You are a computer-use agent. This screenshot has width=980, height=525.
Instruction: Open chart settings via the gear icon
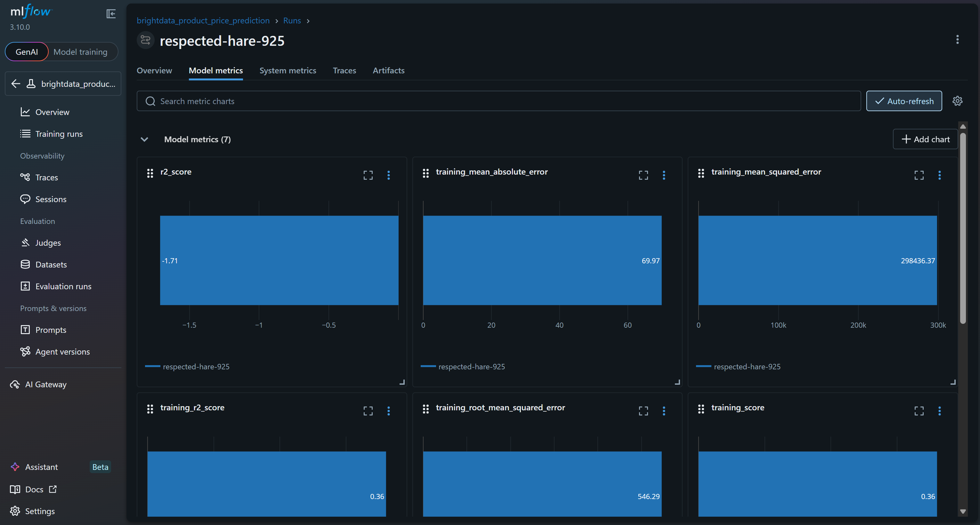[x=957, y=101]
